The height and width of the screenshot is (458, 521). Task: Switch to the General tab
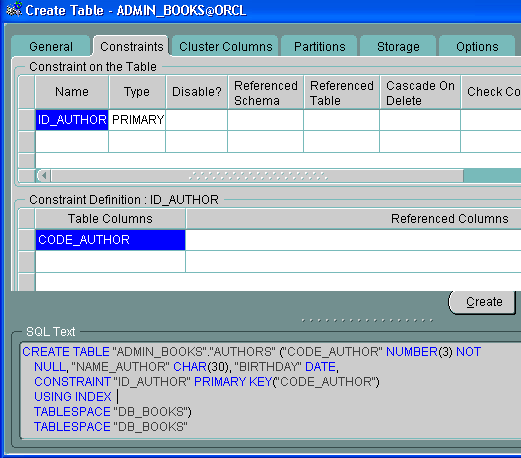pos(51,46)
